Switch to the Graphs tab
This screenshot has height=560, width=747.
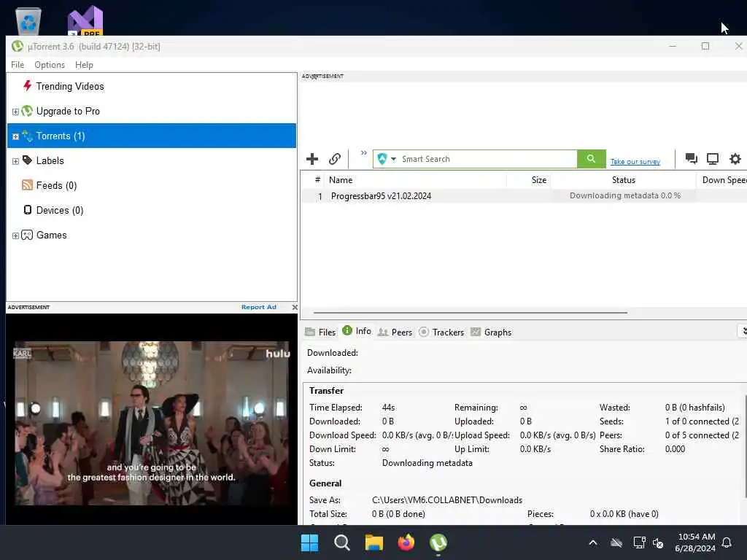pos(491,332)
